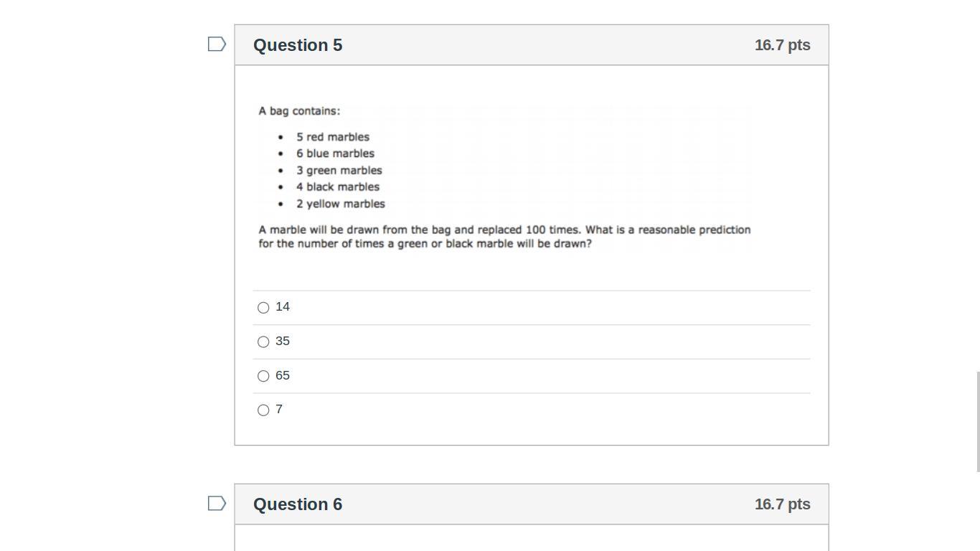Mark the radio button for answer 7
Image resolution: width=980 pixels, height=551 pixels.
(263, 410)
